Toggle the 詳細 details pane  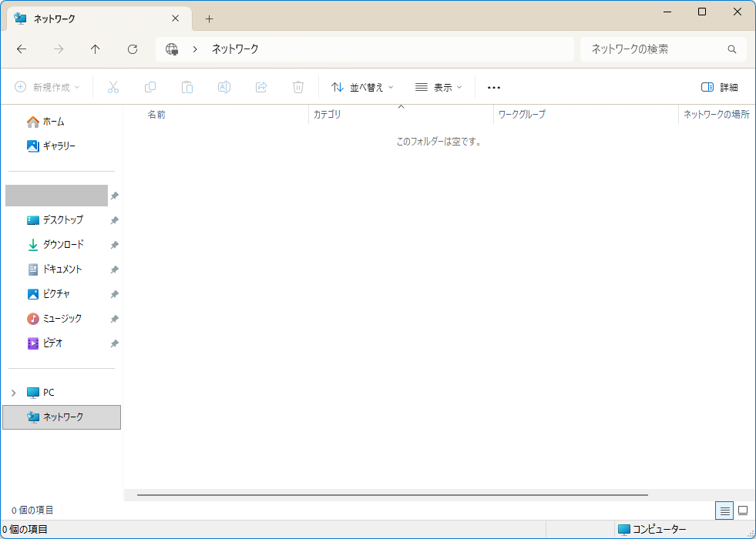(719, 88)
